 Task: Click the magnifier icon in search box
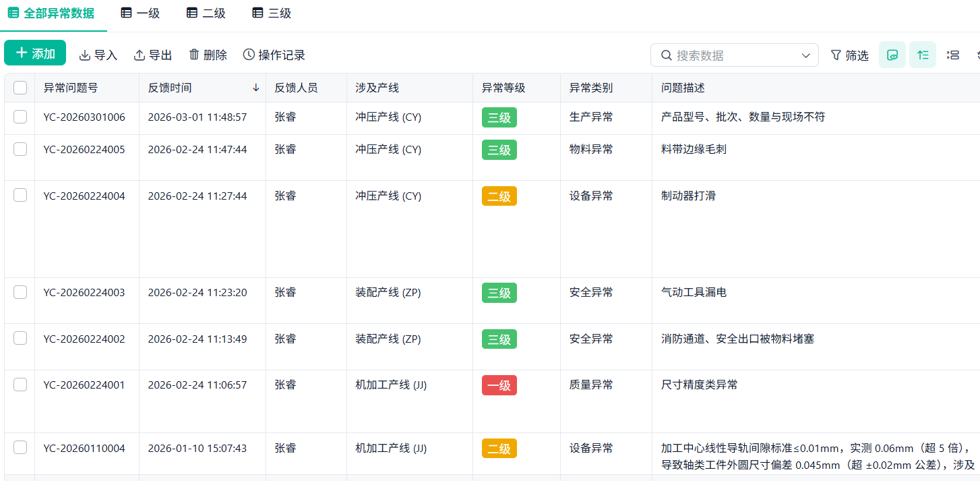tap(667, 55)
